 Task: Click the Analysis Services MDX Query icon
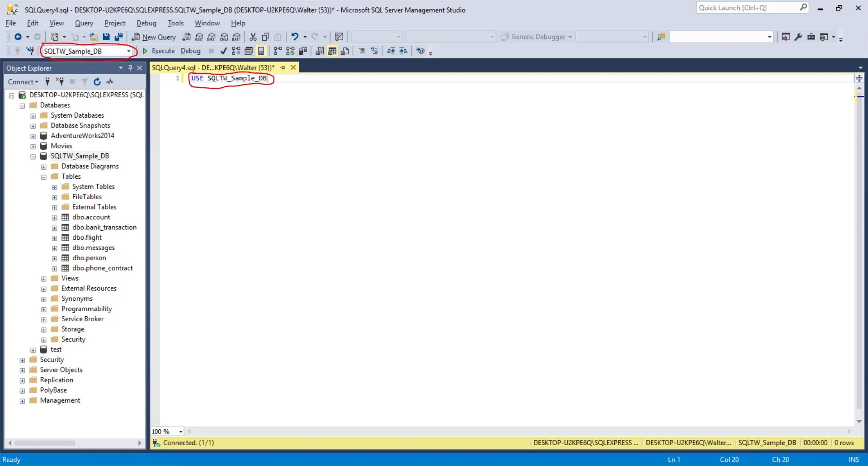[199, 37]
